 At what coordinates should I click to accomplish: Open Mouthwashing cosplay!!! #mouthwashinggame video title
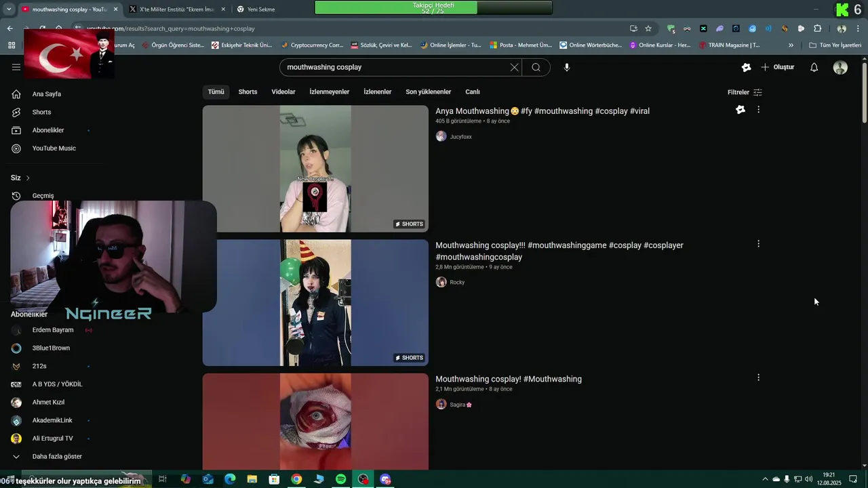click(x=559, y=251)
